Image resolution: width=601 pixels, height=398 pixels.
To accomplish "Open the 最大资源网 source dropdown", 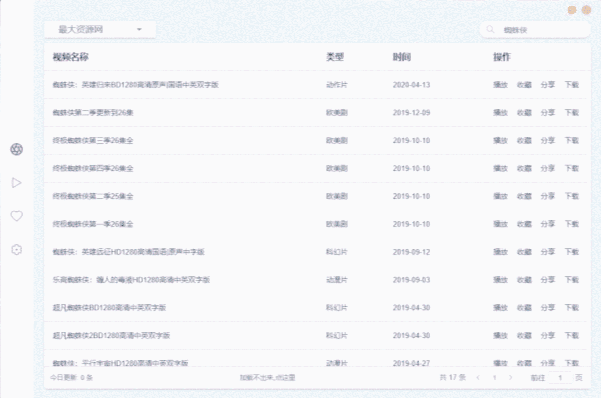I will 100,30.
